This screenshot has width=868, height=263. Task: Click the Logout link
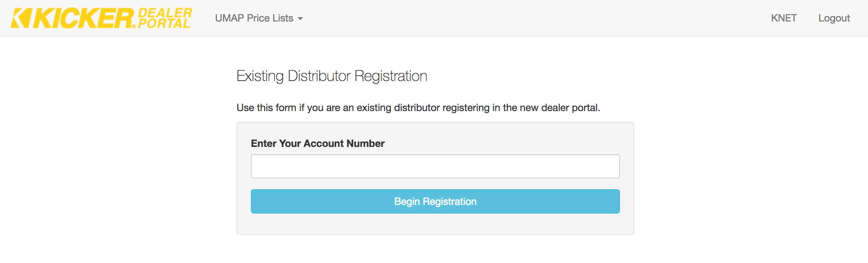(x=834, y=18)
